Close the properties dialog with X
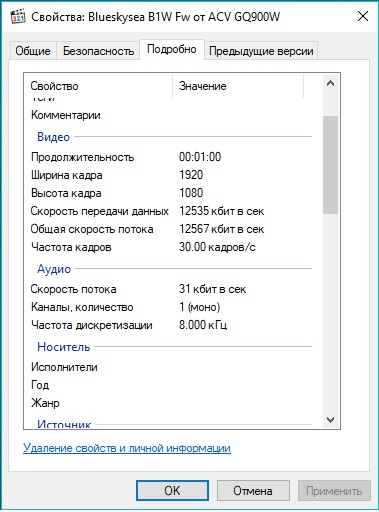Viewport: 379px width, 512px height. tap(363, 16)
